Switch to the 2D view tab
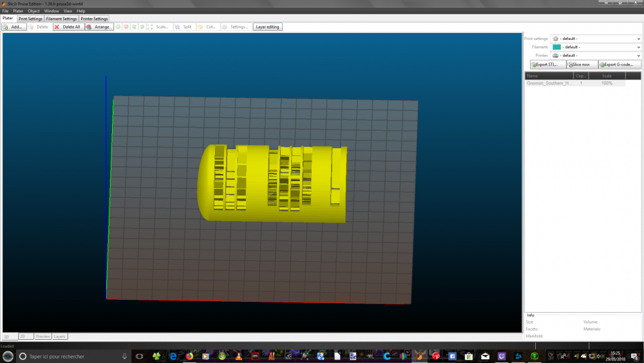The height and width of the screenshot is (363, 644). point(26,337)
